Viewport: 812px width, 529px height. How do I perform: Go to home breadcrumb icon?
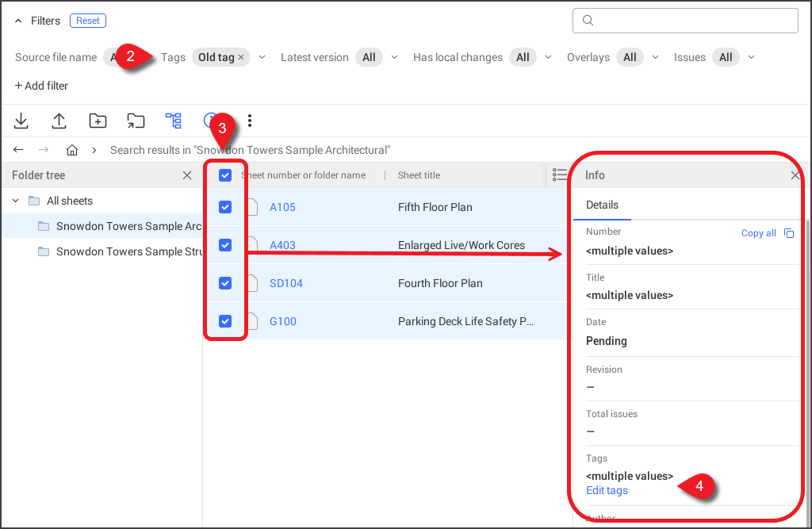coord(72,150)
